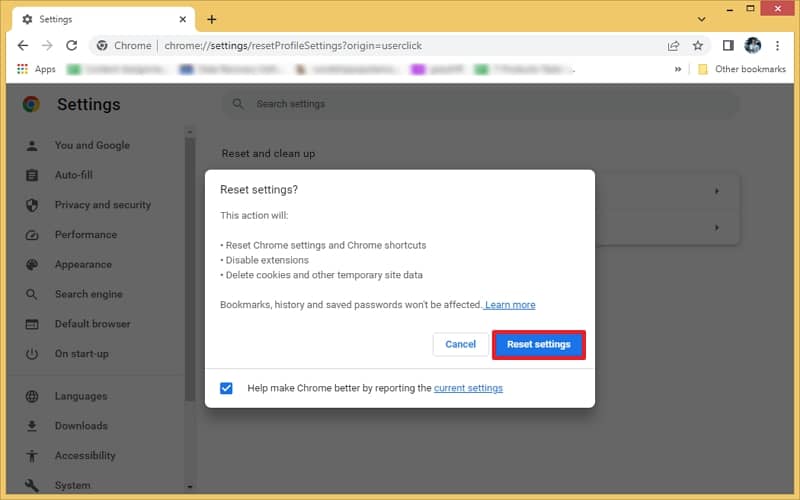Bookmark this tab with star icon
This screenshot has width=800, height=500.
698,45
